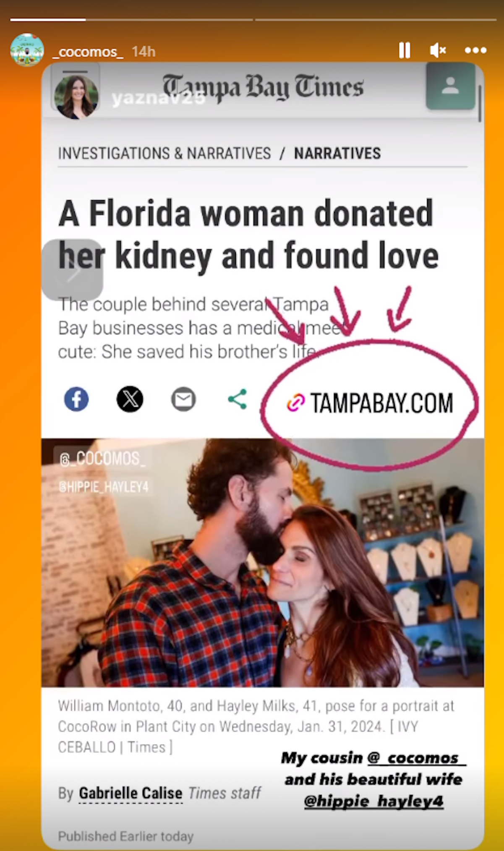This screenshot has height=851, width=504.
Task: Pause the story playback
Action: (405, 50)
